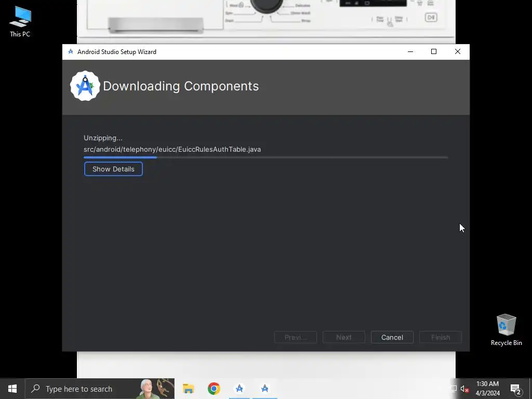This screenshot has width=532, height=399.
Task: Close the Android Studio Setup Wizard window
Action: click(x=457, y=51)
